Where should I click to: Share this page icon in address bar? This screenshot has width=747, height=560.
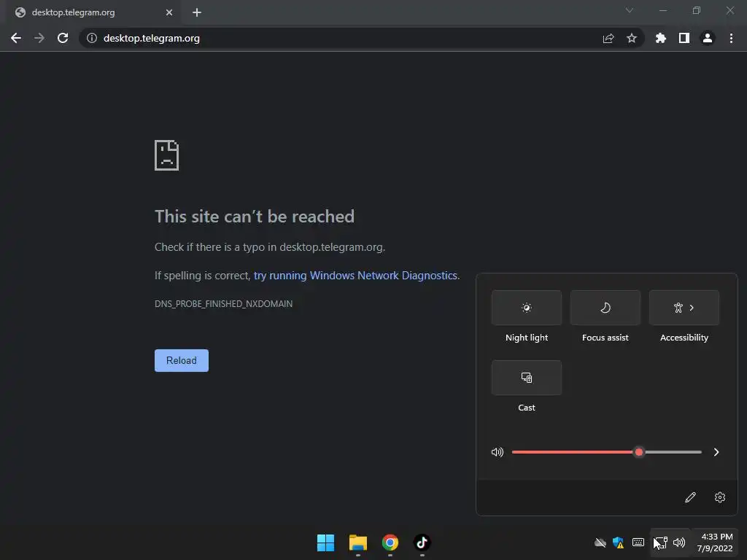[x=608, y=38]
